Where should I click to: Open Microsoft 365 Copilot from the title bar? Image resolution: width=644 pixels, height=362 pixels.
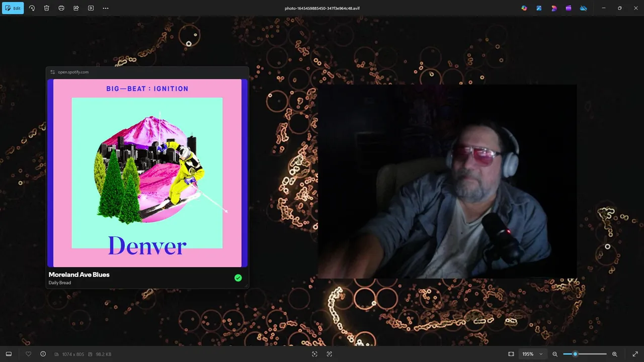(x=524, y=8)
